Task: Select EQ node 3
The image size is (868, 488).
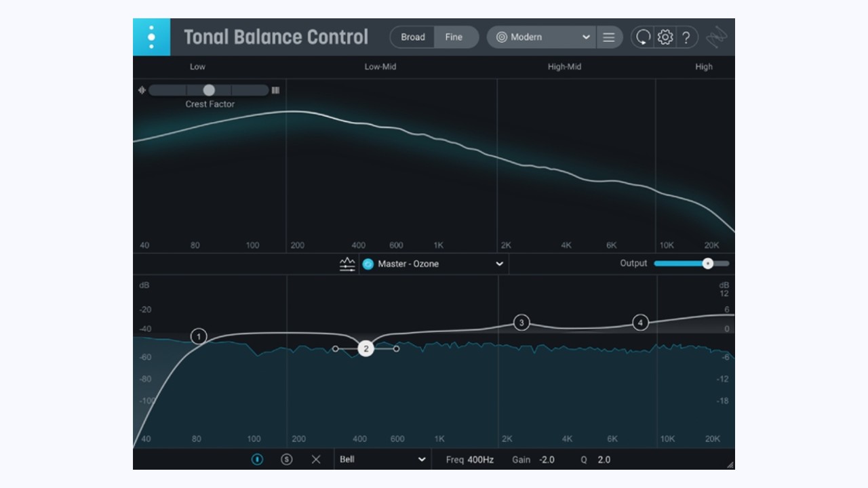Action: 521,323
